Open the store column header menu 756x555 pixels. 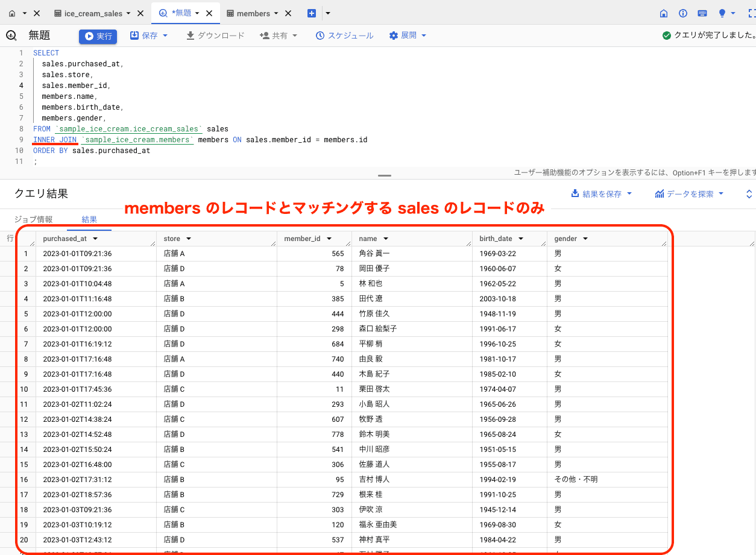189,238
